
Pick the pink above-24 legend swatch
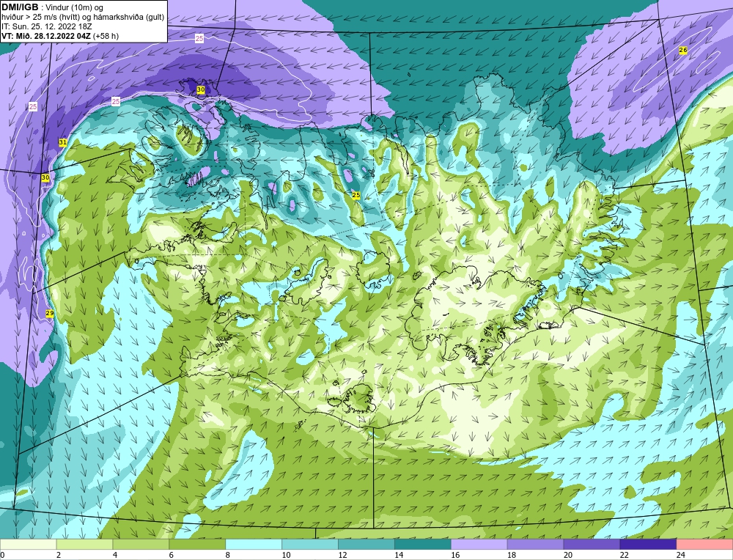(x=705, y=544)
